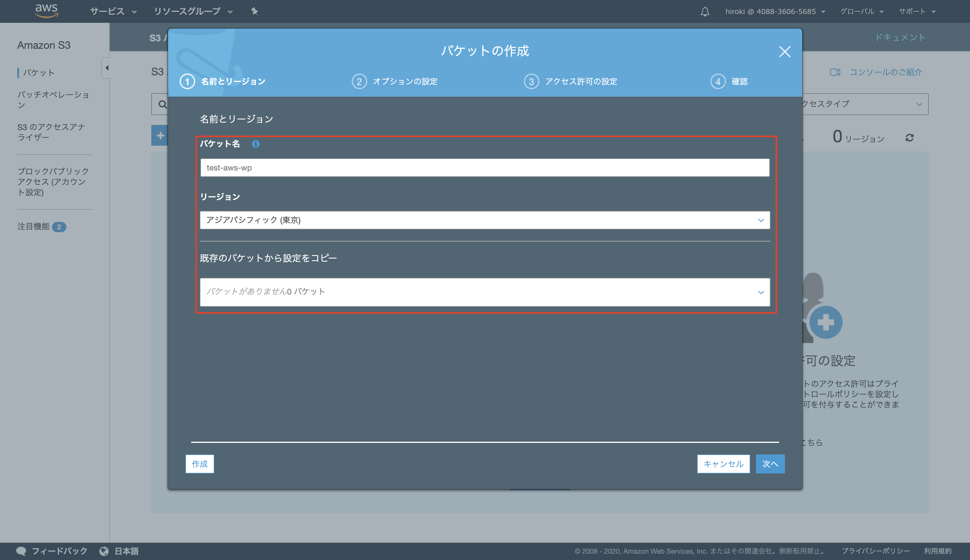Click the feedback speech bubble icon
Image resolution: width=970 pixels, height=560 pixels.
coord(21,551)
